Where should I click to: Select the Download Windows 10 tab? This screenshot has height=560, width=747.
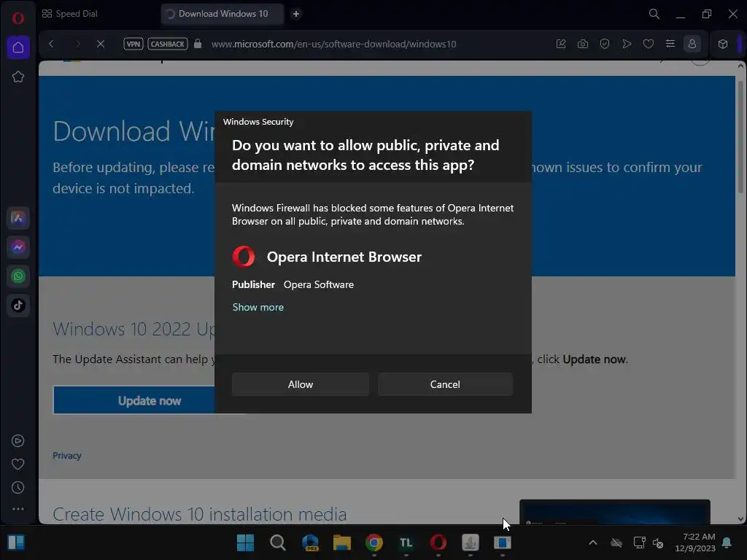pos(222,14)
